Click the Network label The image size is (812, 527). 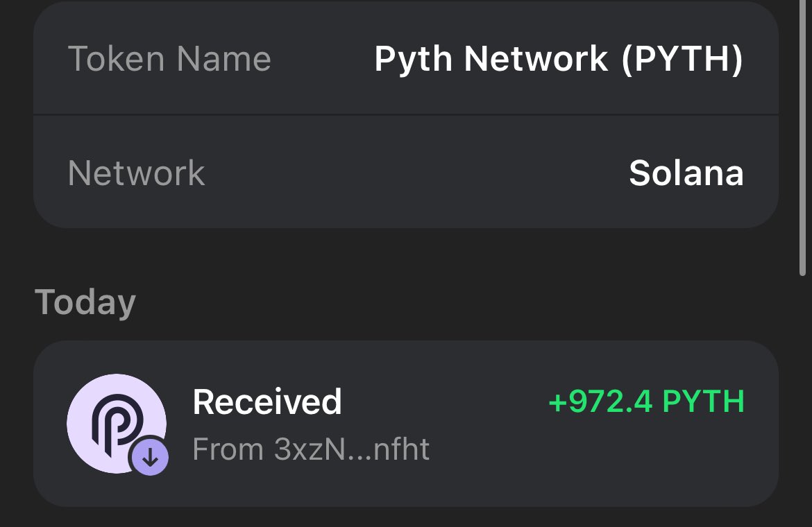136,173
